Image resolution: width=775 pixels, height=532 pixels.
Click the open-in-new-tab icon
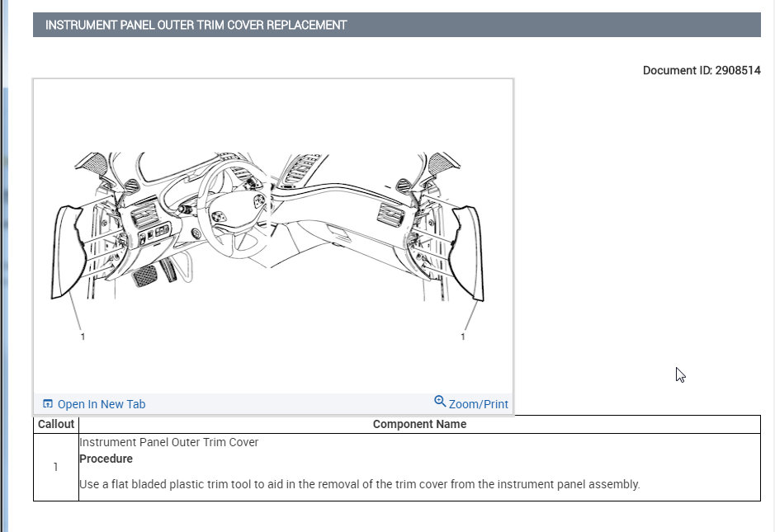[x=48, y=403]
